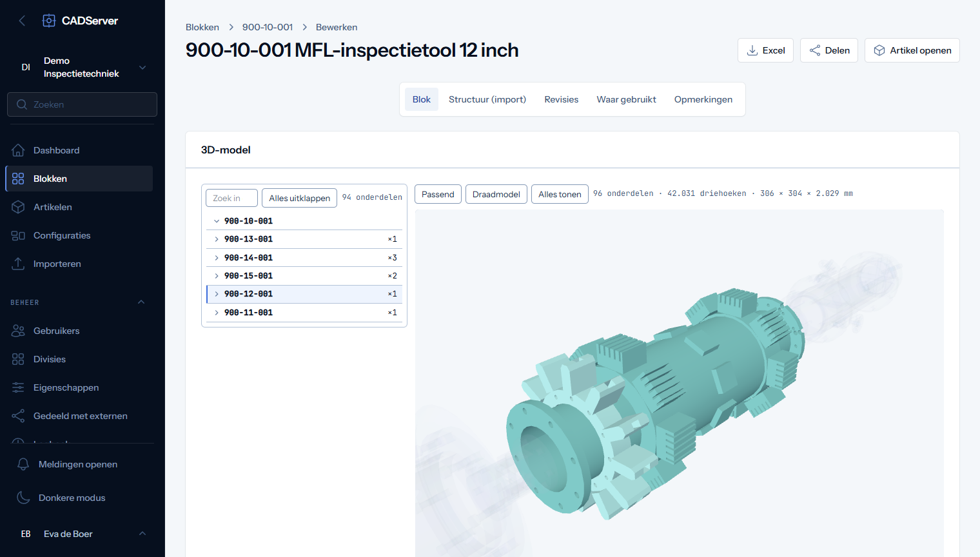Click the Gedeeld met externen share icon
Image resolution: width=980 pixels, height=557 pixels.
pyautogui.click(x=18, y=416)
